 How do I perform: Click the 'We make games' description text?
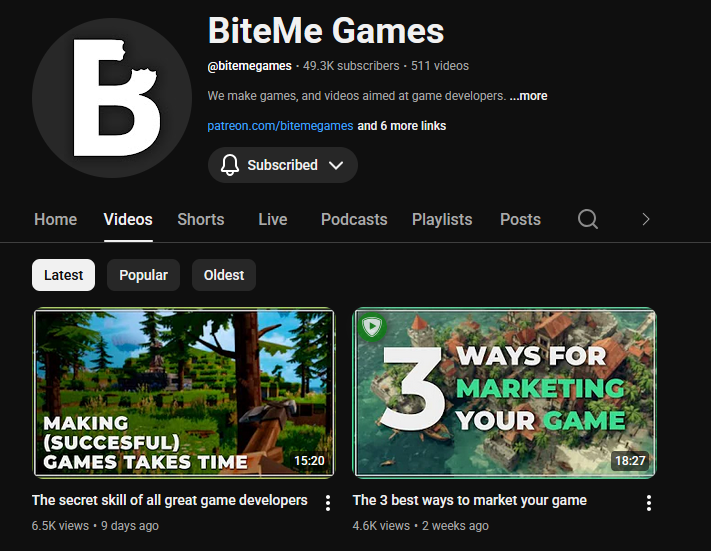coord(356,96)
